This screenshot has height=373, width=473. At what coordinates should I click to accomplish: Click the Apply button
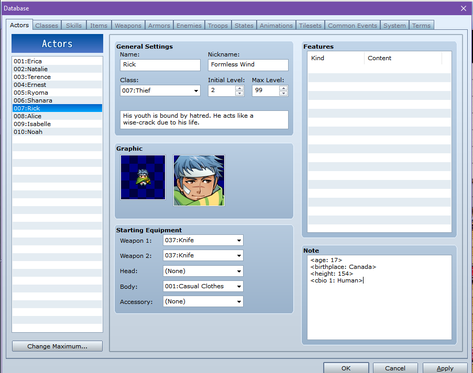pos(445,368)
